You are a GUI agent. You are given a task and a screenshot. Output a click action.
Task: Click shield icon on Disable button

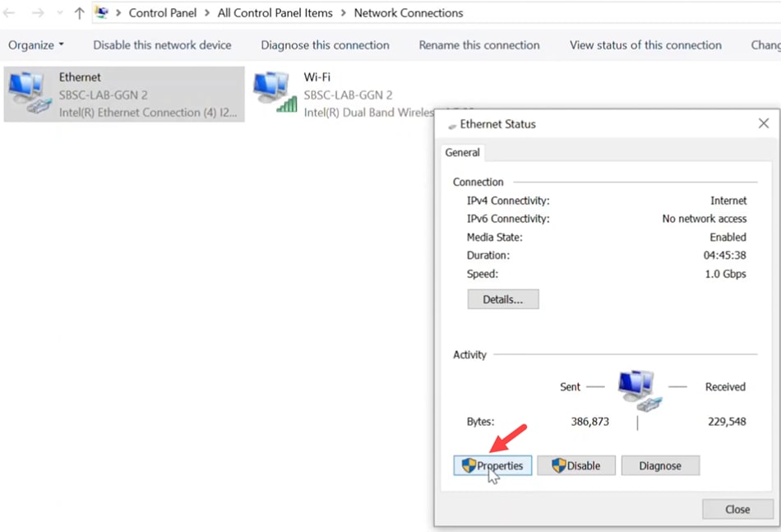coord(559,465)
